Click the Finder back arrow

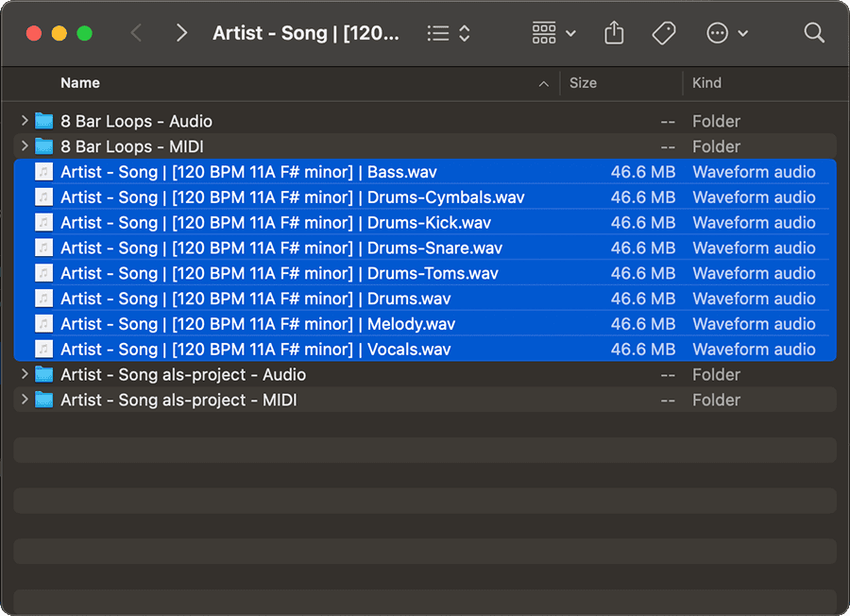pos(136,33)
